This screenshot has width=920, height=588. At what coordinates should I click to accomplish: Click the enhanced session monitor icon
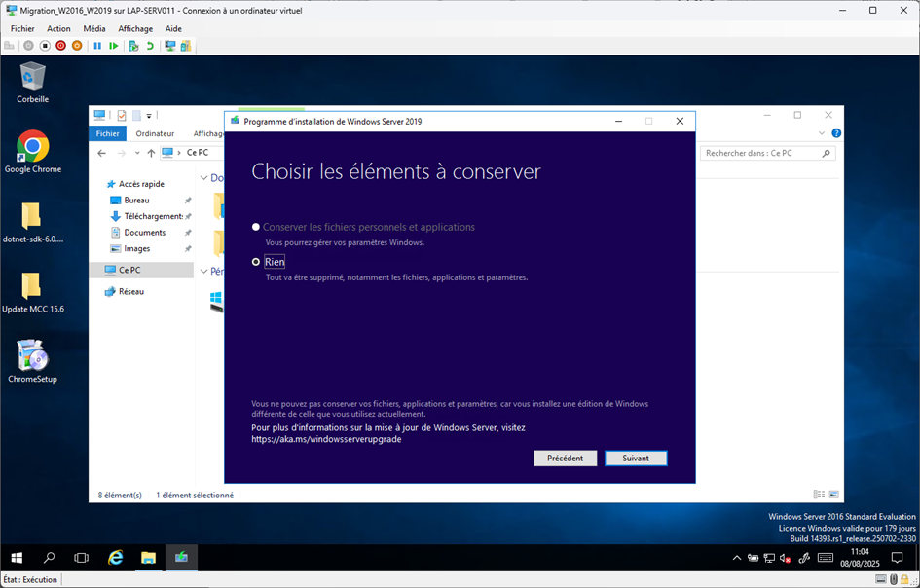point(170,46)
